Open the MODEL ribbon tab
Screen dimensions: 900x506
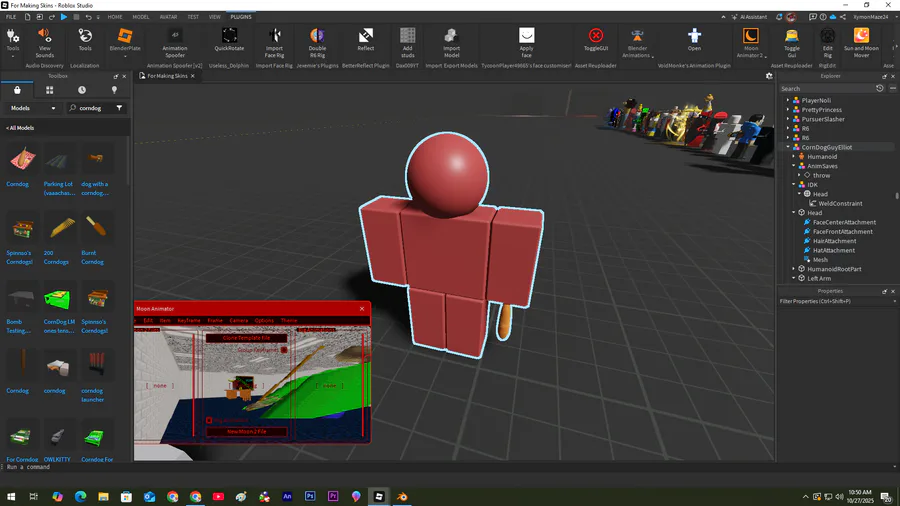tap(141, 17)
